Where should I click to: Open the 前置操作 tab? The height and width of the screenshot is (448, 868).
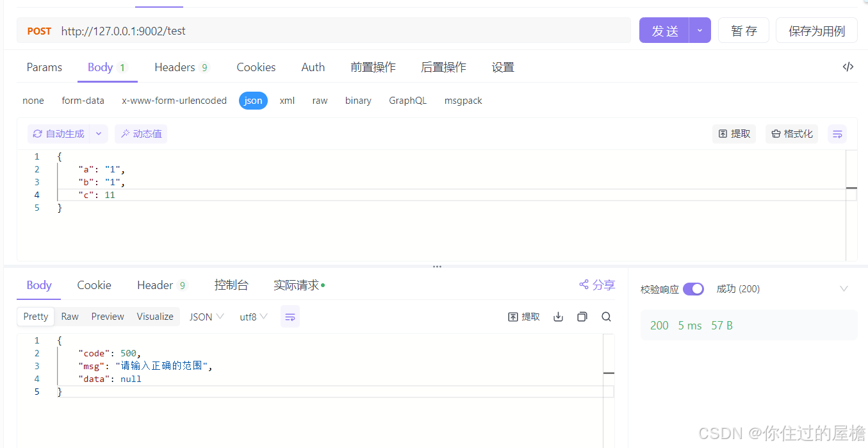coord(373,67)
